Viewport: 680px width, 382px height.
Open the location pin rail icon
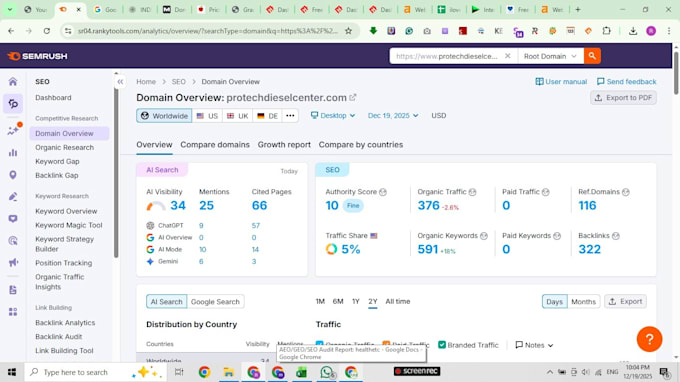pos(13,175)
